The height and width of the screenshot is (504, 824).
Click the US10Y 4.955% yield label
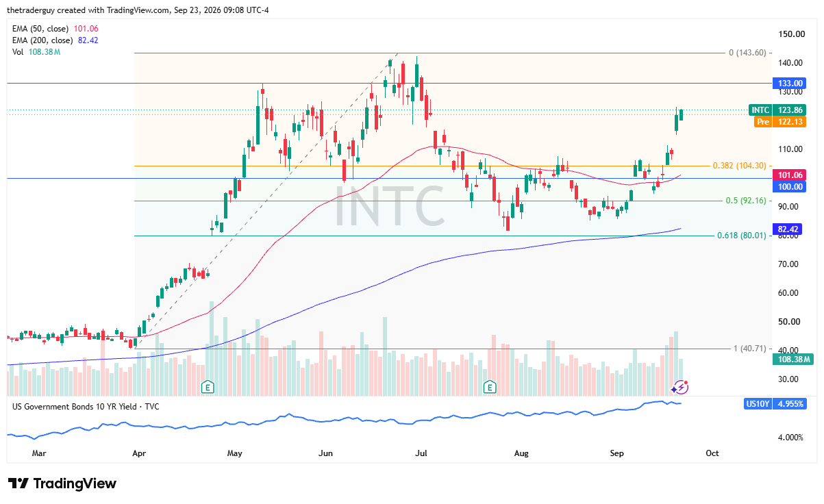click(775, 403)
